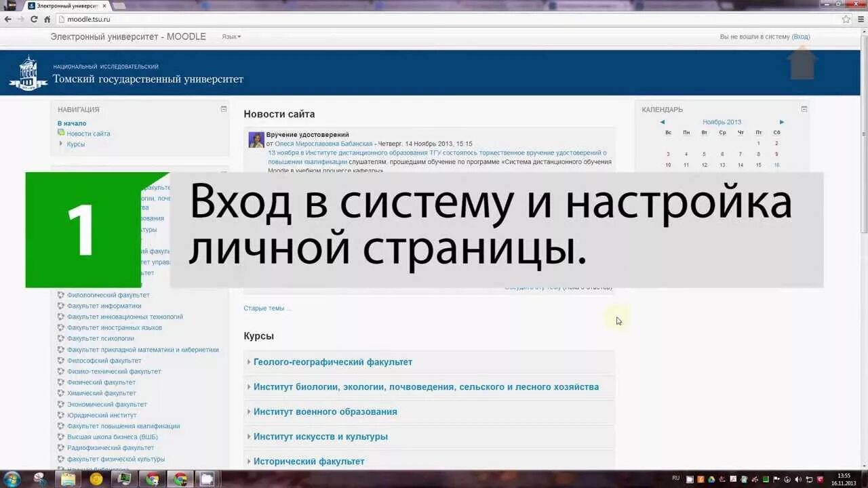Open Факультет психологии link
Screen dimensions: 868x488
[100, 338]
